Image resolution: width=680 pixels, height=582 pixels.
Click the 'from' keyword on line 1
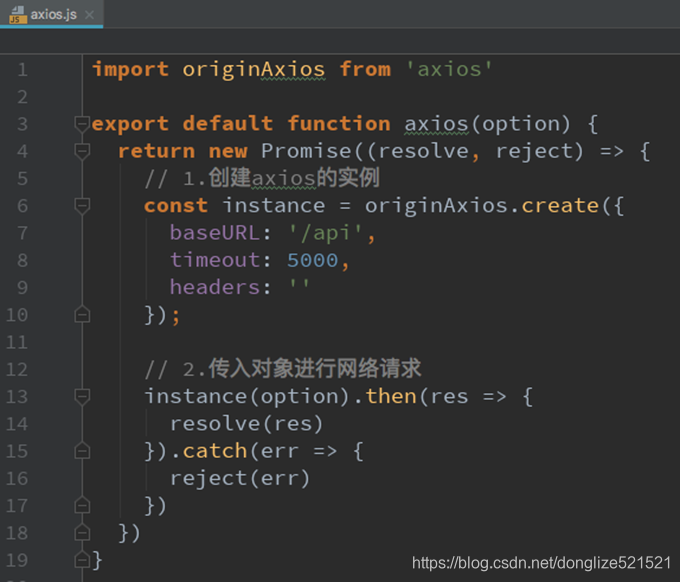pos(365,69)
